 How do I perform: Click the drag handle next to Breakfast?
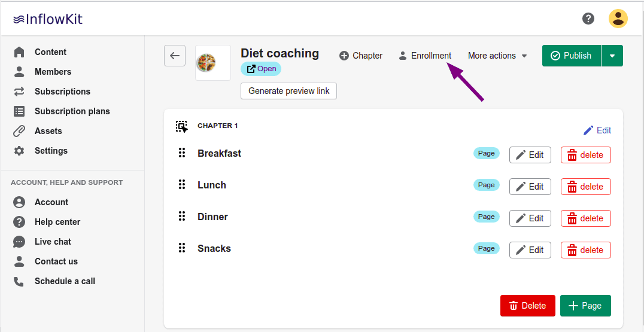pos(182,153)
